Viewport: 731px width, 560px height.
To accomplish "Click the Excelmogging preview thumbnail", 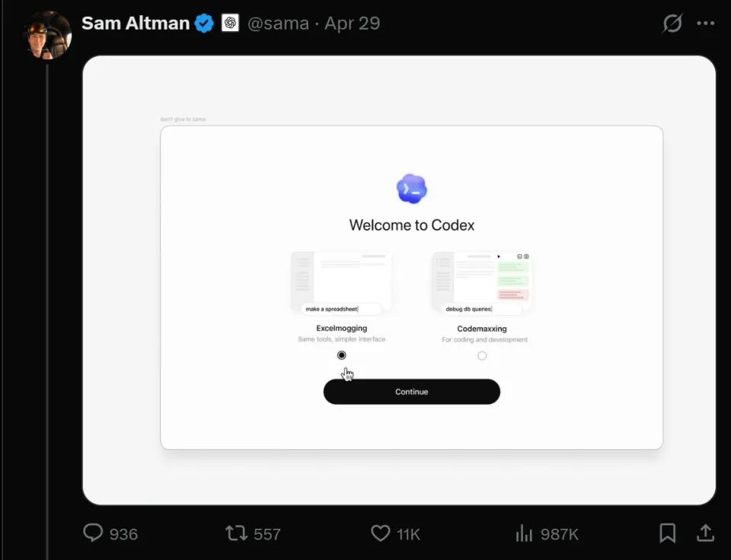I will click(x=341, y=285).
